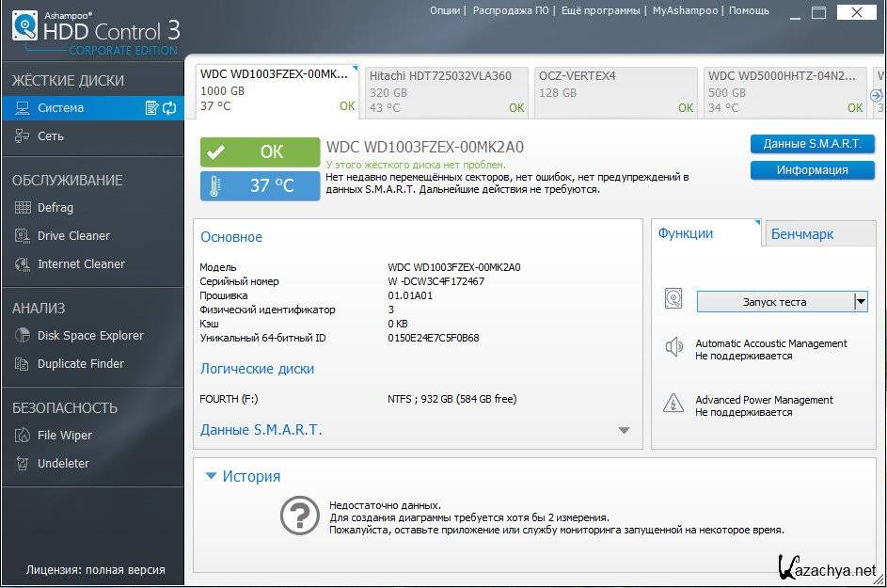Viewport: 887px width, 588px height.
Task: Start Duplicate Finder
Action: [80, 364]
